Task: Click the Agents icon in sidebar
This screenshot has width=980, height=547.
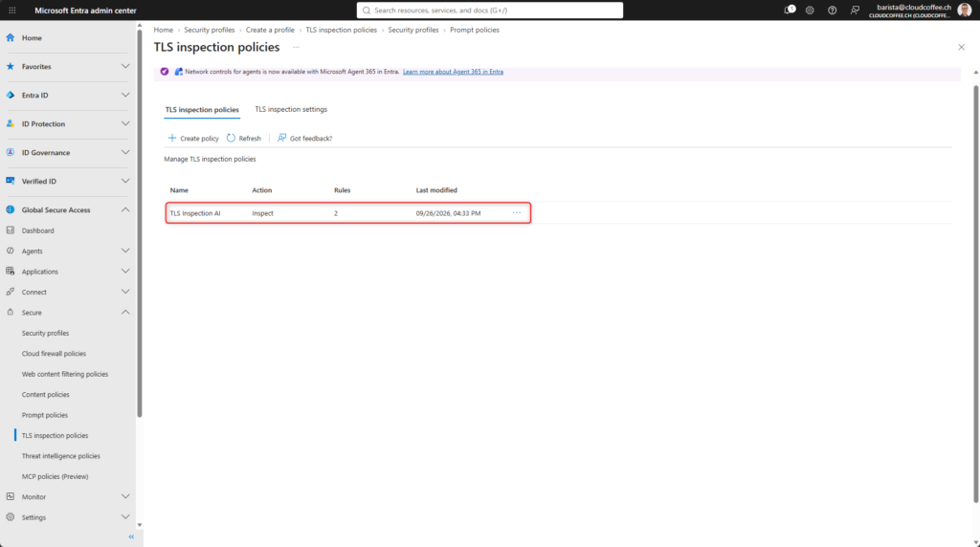Action: click(10, 251)
